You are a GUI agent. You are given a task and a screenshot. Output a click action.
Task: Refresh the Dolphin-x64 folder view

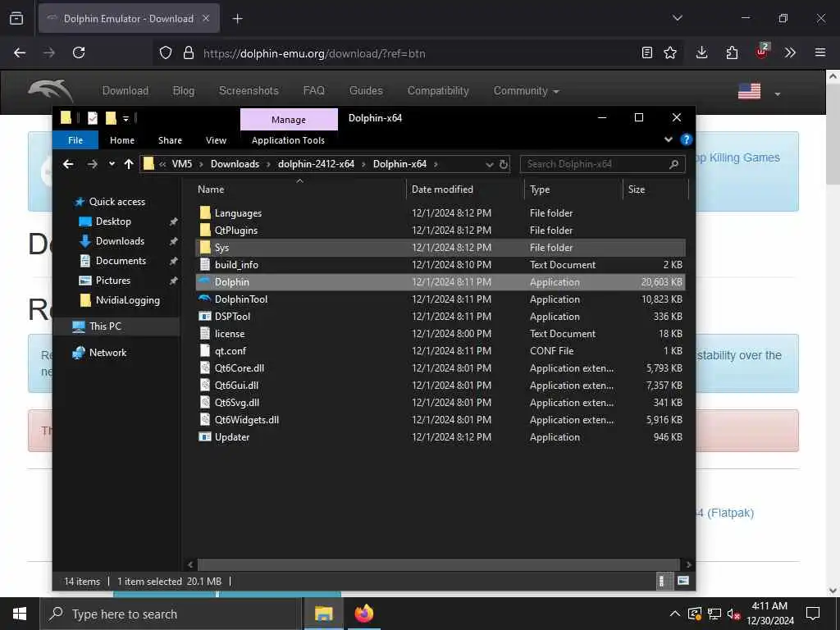tap(504, 164)
